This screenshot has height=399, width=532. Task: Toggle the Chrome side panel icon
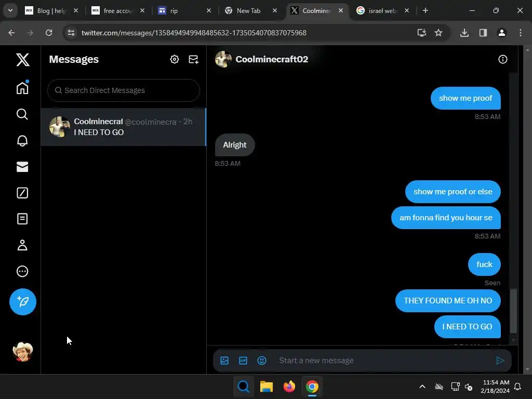[x=483, y=33]
